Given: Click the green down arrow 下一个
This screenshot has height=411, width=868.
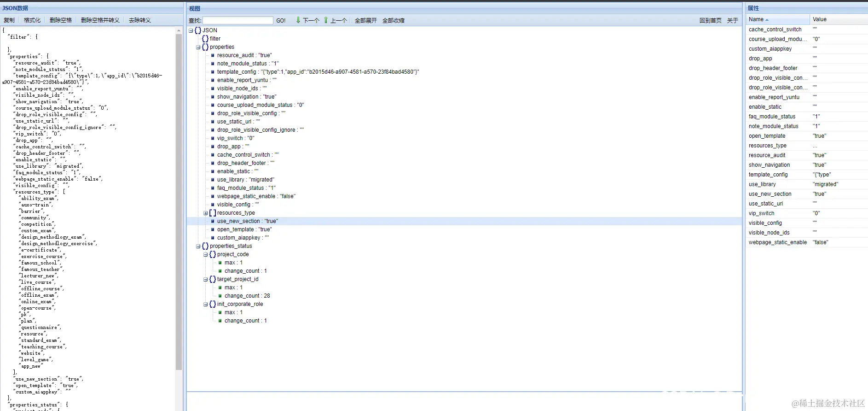Looking at the screenshot, I should click(x=307, y=20).
